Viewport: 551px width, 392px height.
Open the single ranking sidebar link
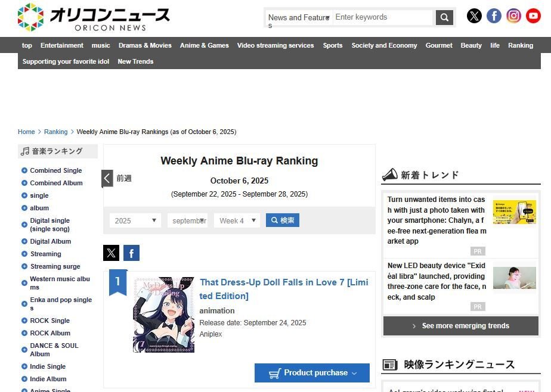(x=39, y=195)
